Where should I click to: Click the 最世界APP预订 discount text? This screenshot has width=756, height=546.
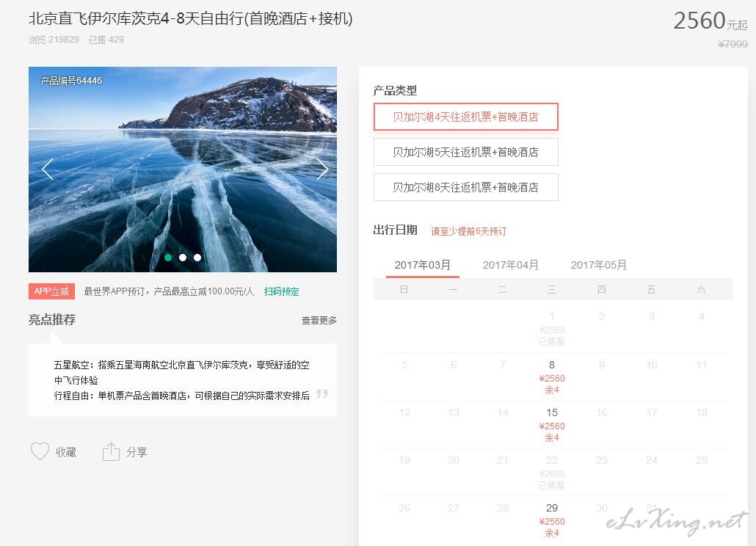(x=169, y=291)
